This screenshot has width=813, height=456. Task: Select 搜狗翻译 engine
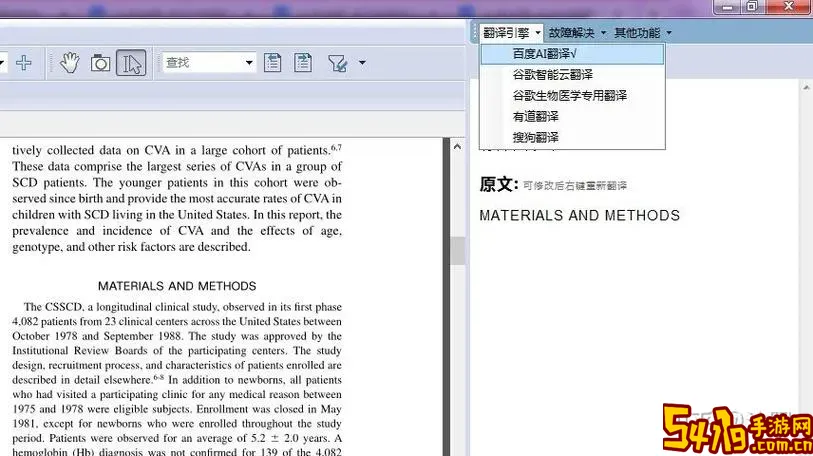click(x=572, y=137)
